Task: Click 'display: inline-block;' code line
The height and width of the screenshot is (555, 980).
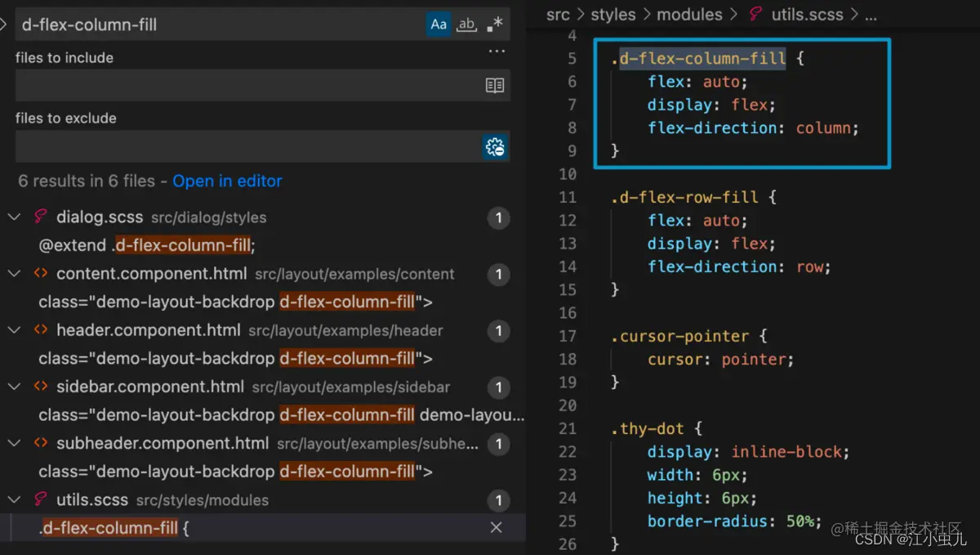Action: (749, 452)
